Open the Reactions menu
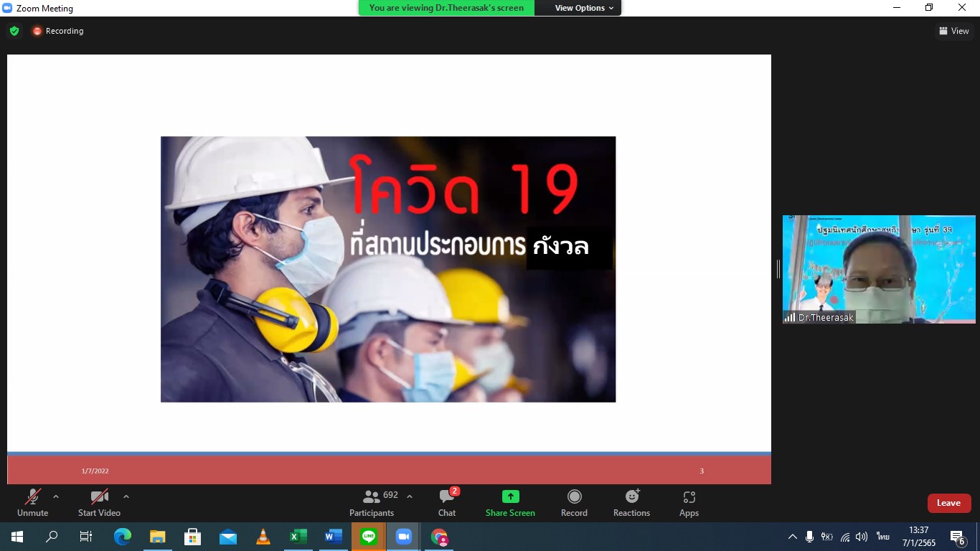 pos(631,502)
